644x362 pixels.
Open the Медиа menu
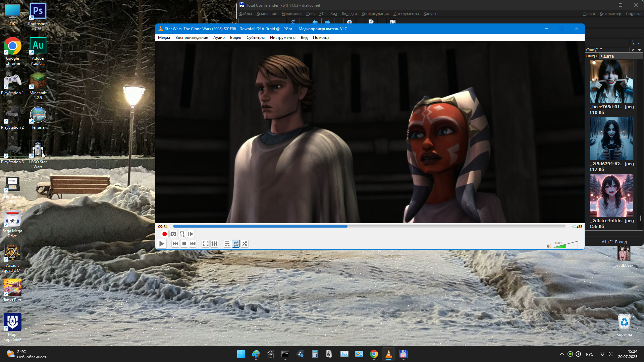coord(164,38)
